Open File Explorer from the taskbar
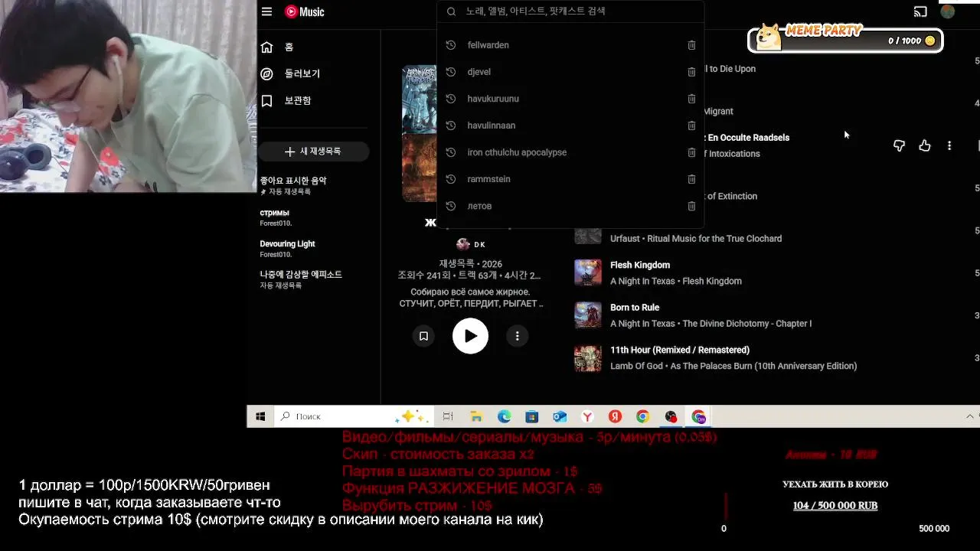Screen dimensions: 980x551 tap(476, 416)
